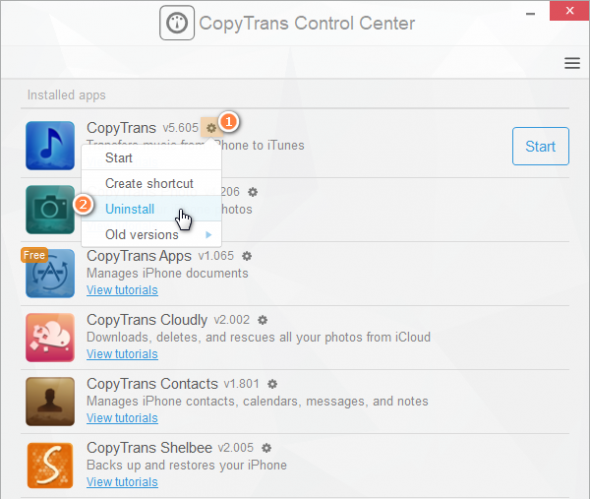Click the CopyTrans Apps icon
The image size is (590, 499).
pos(50,274)
